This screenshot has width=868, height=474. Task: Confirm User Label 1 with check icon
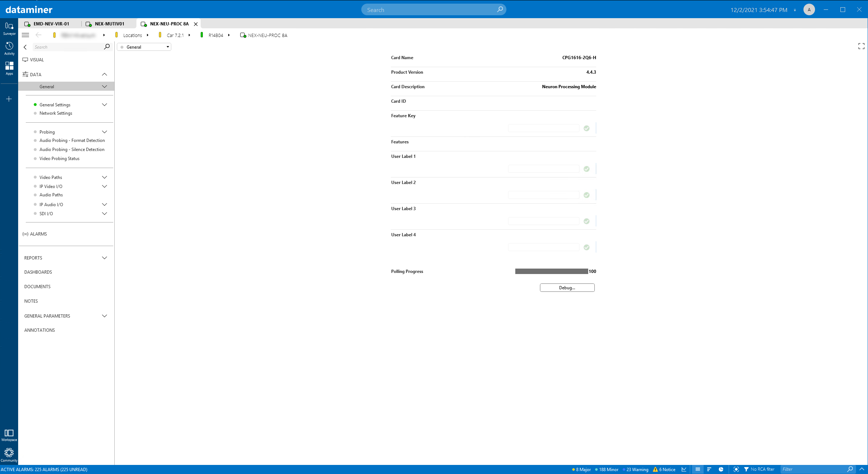tap(586, 169)
